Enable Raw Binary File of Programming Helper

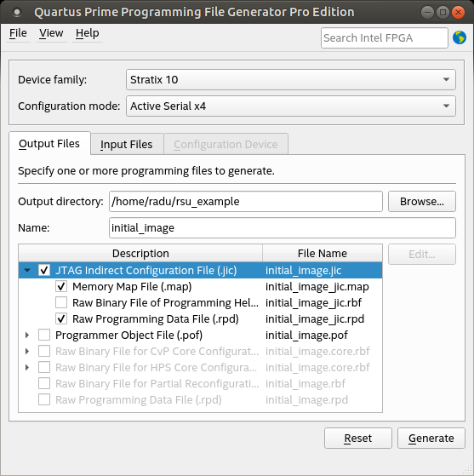point(61,302)
